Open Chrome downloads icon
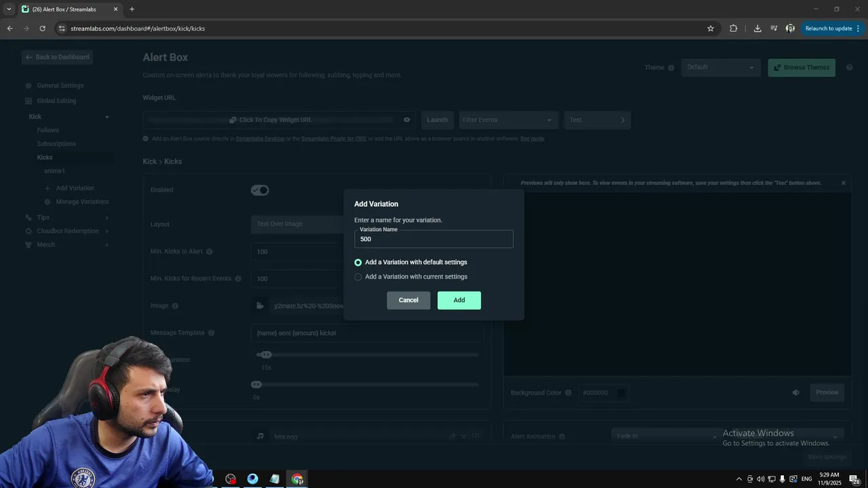 (x=757, y=28)
